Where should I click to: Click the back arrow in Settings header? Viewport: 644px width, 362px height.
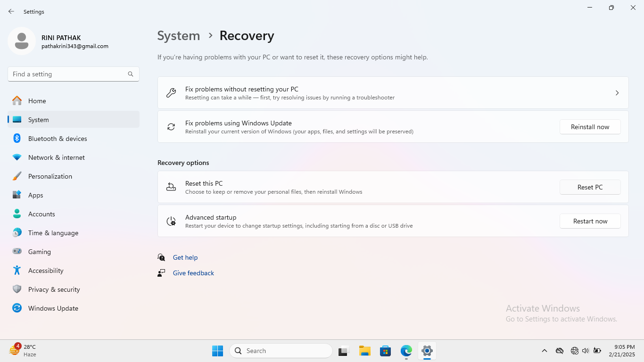click(11, 11)
